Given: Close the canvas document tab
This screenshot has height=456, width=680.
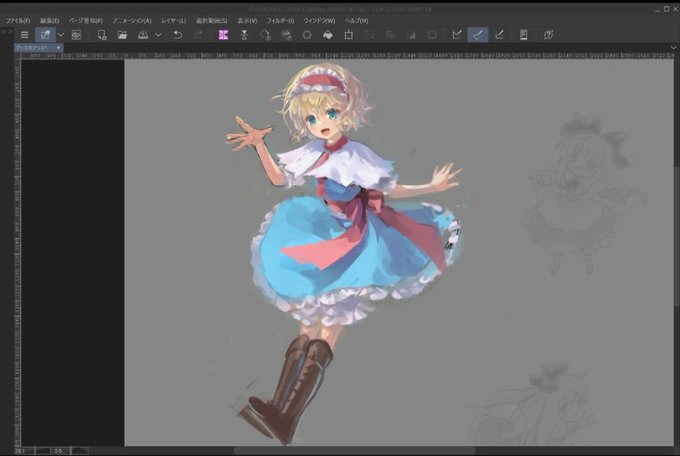Looking at the screenshot, I should (59, 48).
